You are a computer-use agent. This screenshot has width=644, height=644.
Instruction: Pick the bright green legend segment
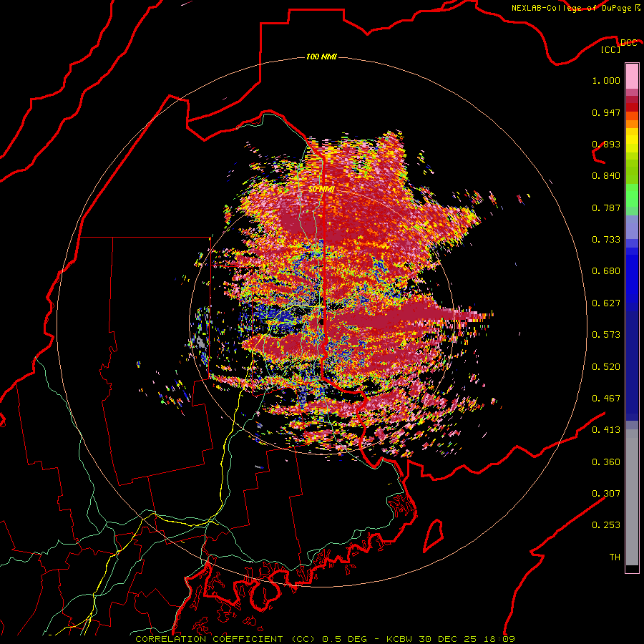[x=632, y=195]
